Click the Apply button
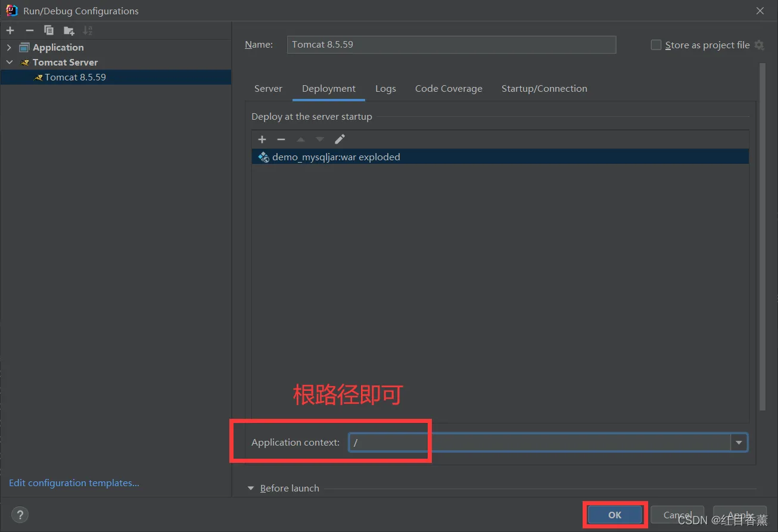 pos(740,515)
